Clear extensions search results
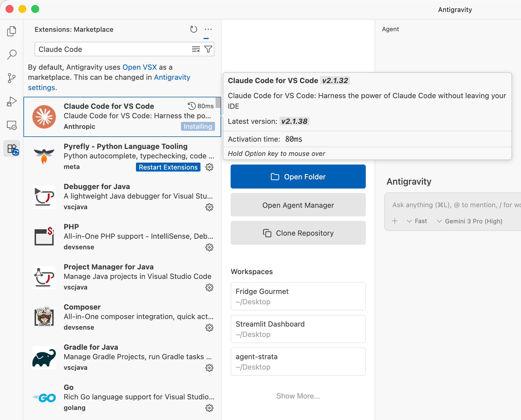The height and width of the screenshot is (420, 521). click(196, 49)
